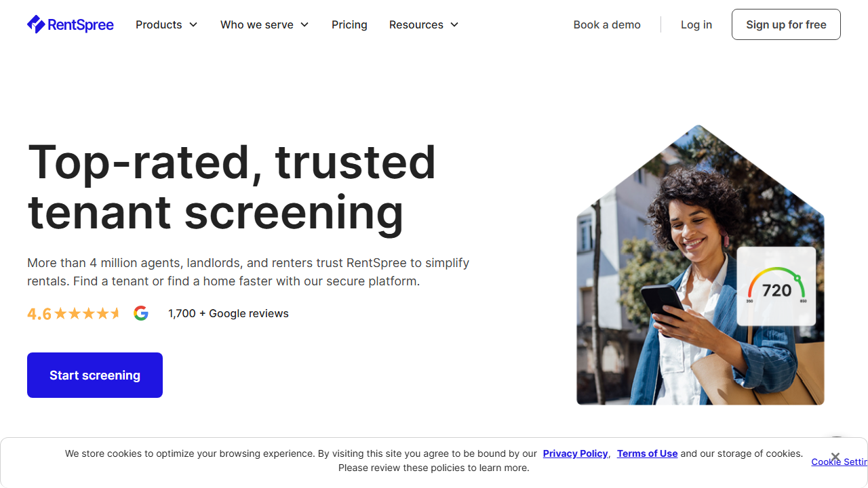Screen dimensions: 868x488
Task: Click the 720 credit score gauge card
Action: click(x=776, y=285)
